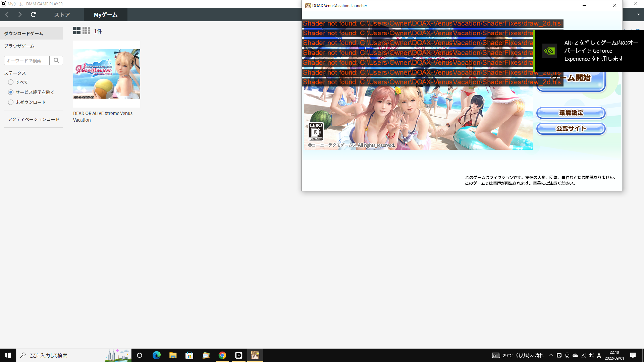Viewport: 644px width, 362px height.
Task: Minimize the DOAX VenusVacation Launcher window
Action: point(584,5)
